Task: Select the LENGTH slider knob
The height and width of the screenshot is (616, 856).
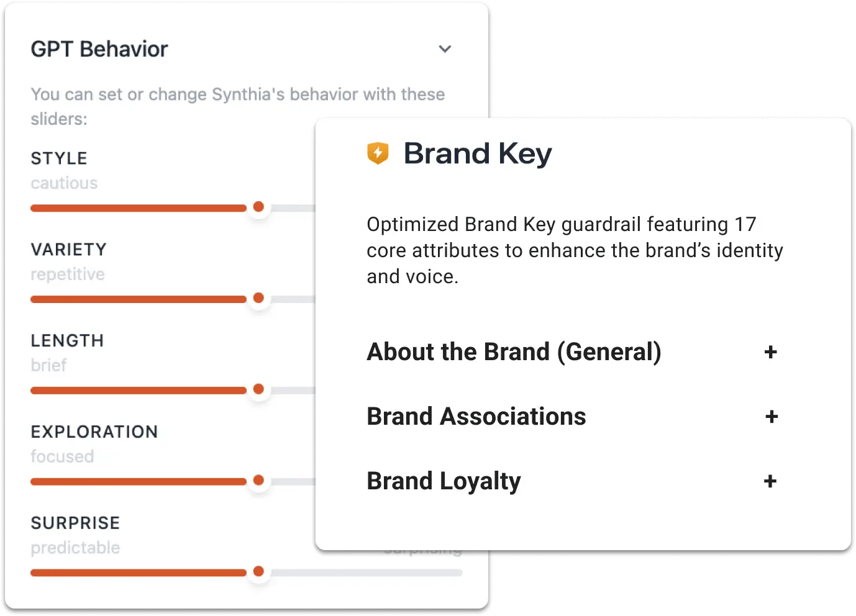Action: point(258,389)
